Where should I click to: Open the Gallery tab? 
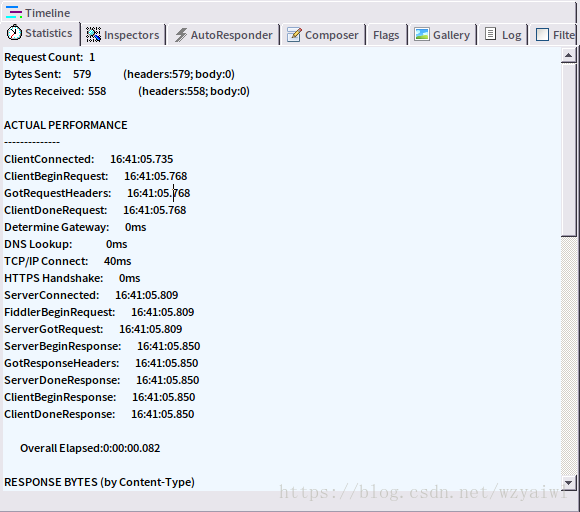pyautogui.click(x=442, y=35)
